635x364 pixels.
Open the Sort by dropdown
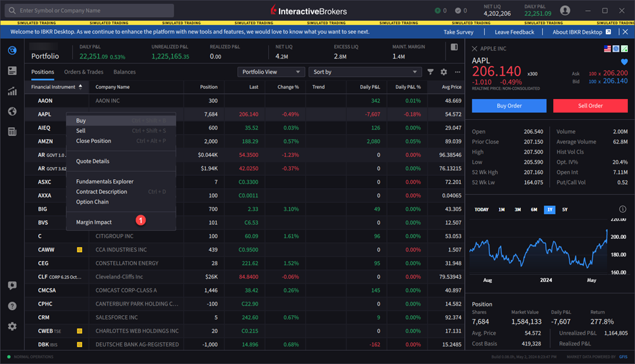pos(365,72)
